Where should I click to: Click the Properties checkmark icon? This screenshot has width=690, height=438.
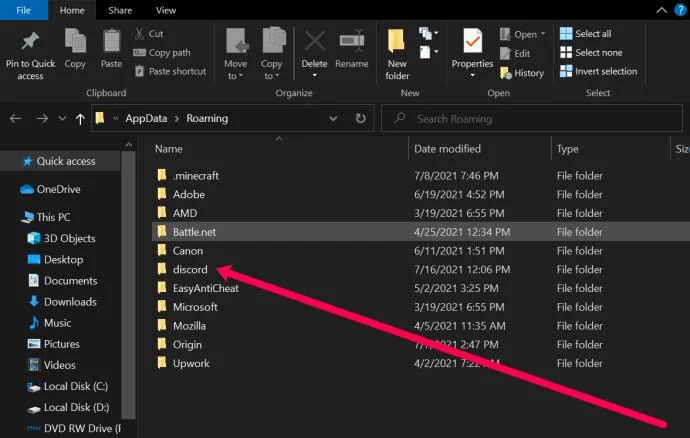[472, 41]
